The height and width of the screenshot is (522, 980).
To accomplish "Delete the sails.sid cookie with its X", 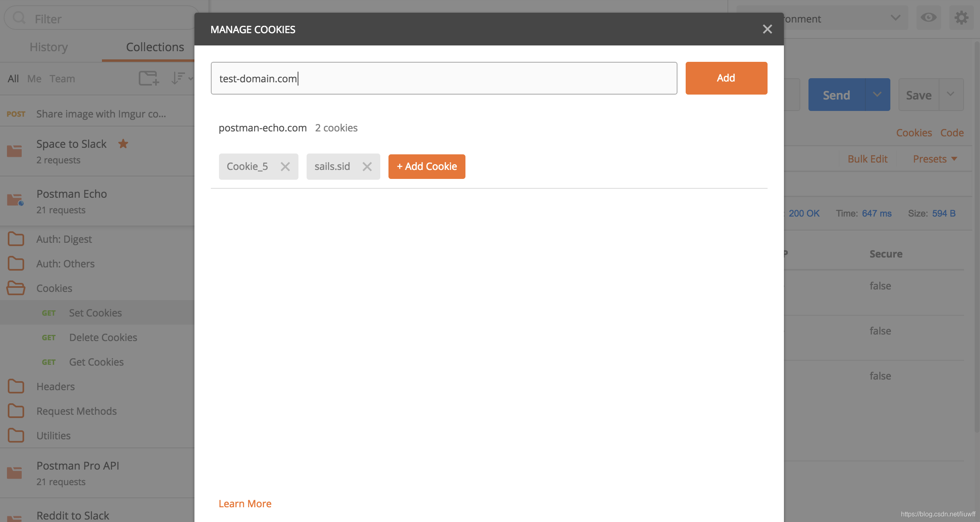I will (367, 167).
